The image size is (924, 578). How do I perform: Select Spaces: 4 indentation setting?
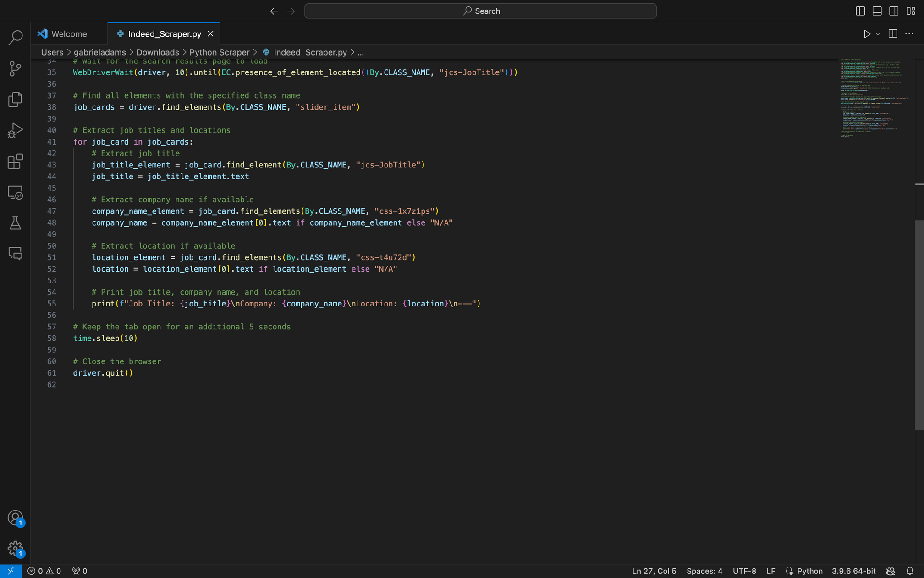[x=704, y=571]
